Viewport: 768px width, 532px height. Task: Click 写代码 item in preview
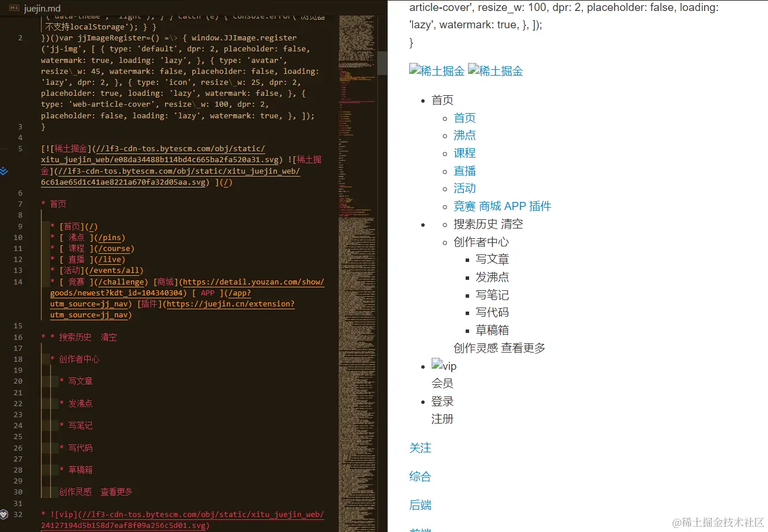[492, 312]
